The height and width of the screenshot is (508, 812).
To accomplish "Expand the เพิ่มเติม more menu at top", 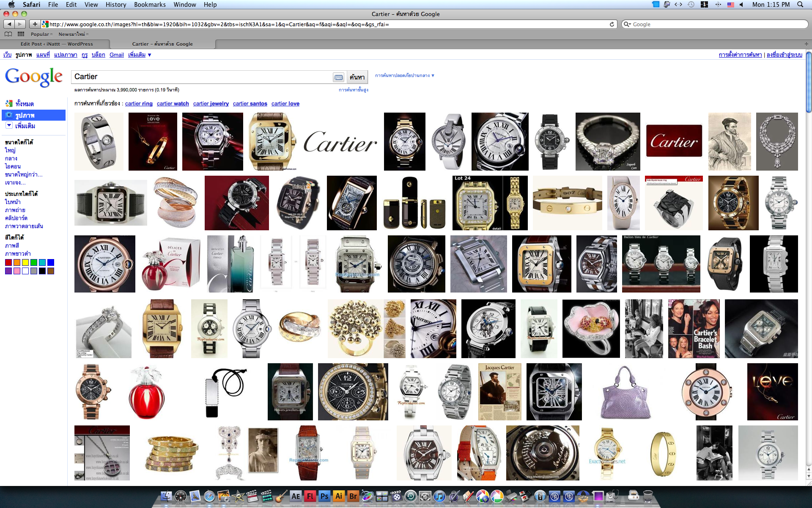I will (x=140, y=55).
